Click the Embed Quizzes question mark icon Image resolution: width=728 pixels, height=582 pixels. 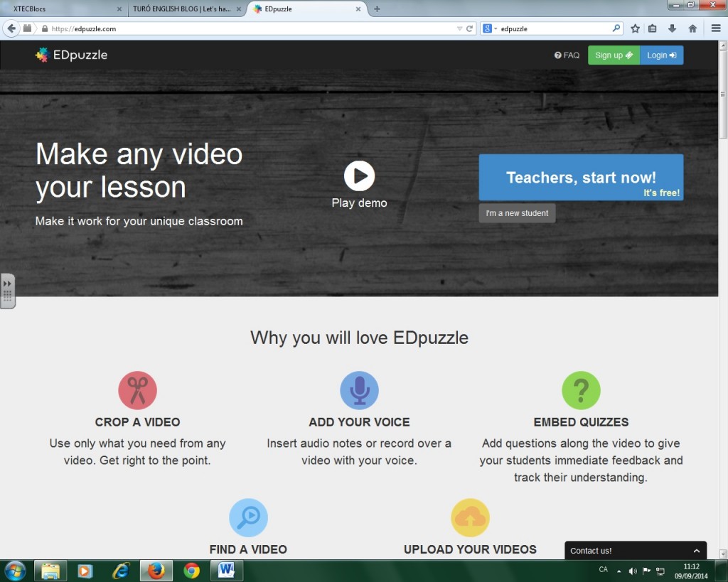click(581, 389)
